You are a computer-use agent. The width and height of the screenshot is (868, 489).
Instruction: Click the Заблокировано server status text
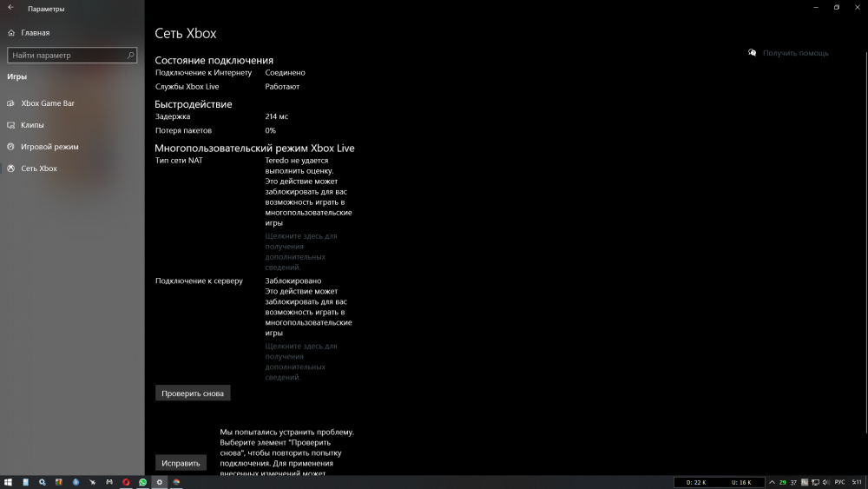[x=293, y=281]
